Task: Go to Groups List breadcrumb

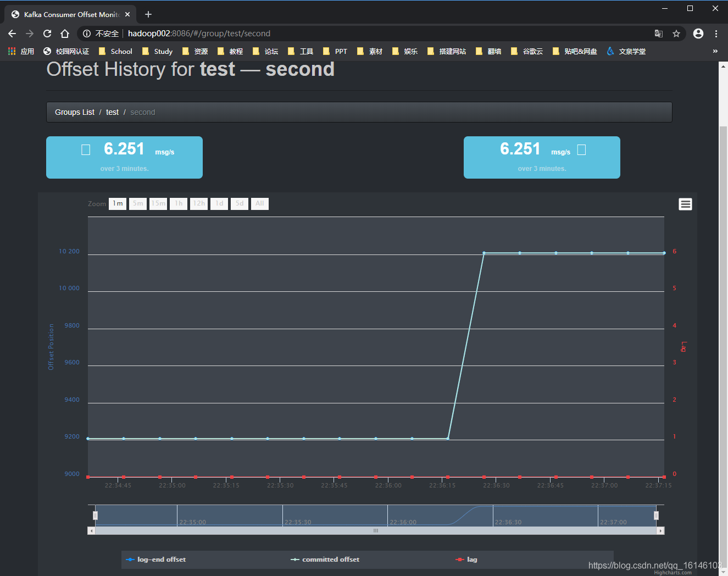Action: [75, 112]
